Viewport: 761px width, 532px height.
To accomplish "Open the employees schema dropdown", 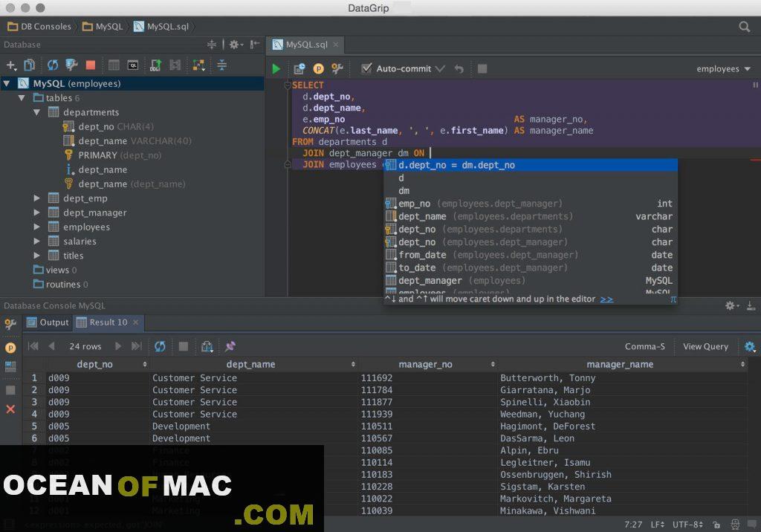I will (724, 69).
